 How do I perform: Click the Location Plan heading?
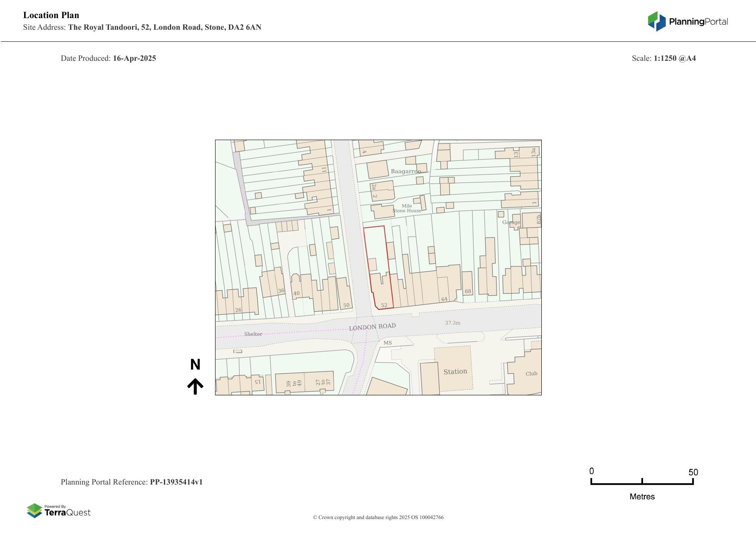click(51, 15)
